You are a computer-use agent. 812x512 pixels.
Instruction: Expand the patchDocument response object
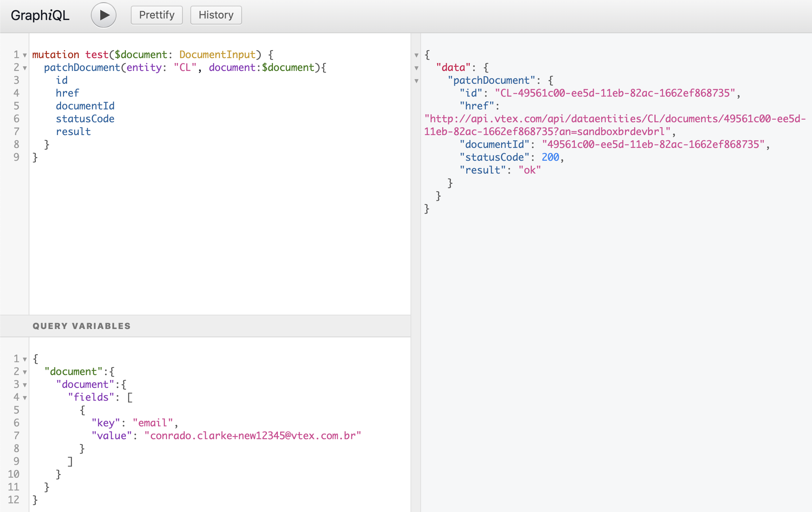417,80
